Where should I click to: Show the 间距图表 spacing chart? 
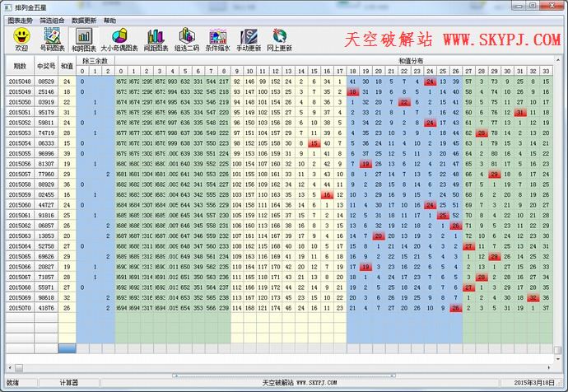click(x=155, y=36)
